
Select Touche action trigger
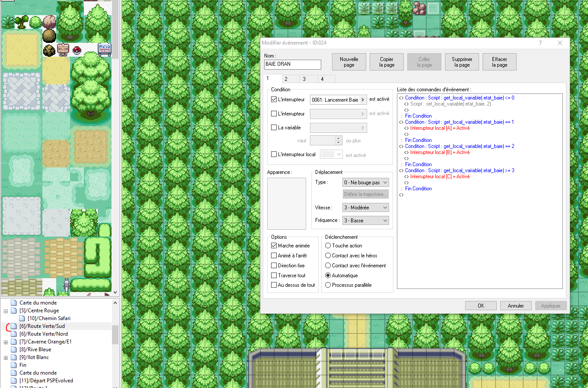click(328, 246)
